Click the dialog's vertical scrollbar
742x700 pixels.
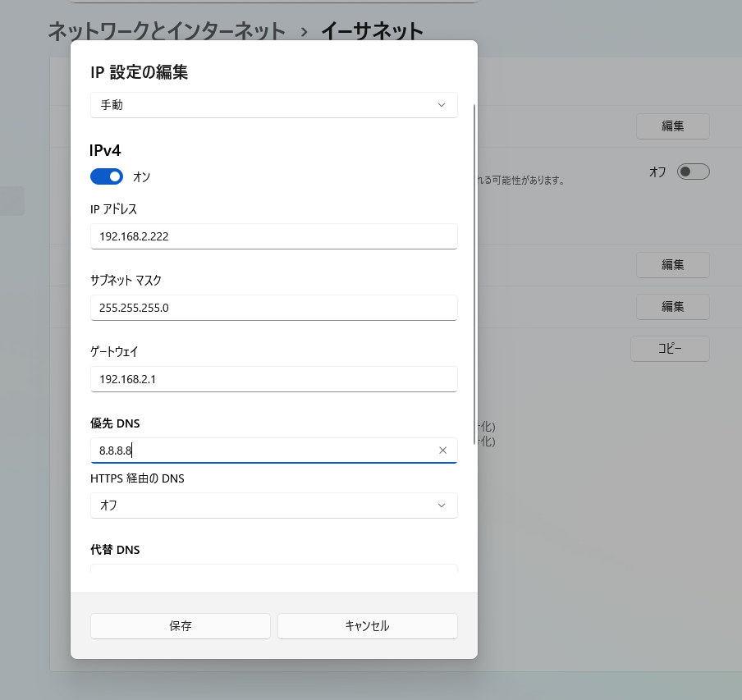click(x=474, y=263)
